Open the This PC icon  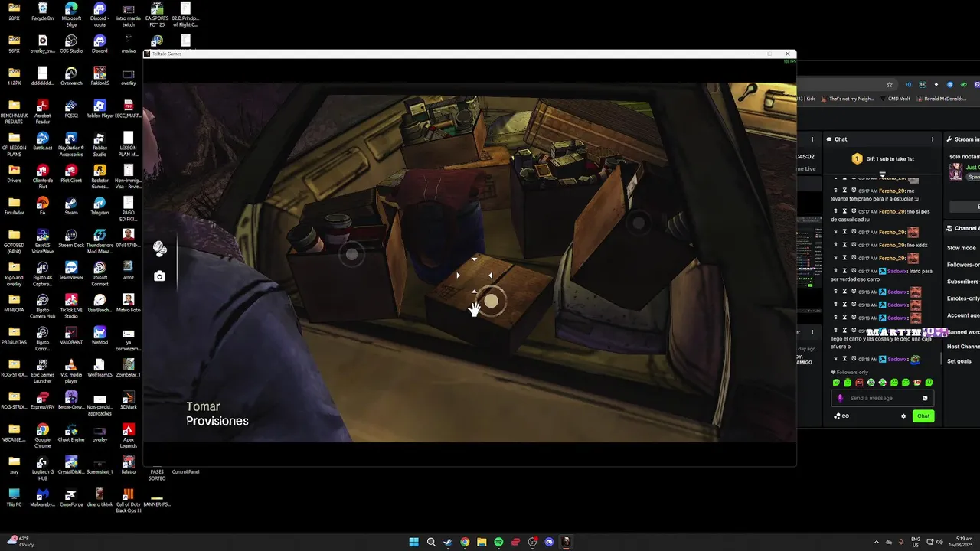pyautogui.click(x=14, y=496)
